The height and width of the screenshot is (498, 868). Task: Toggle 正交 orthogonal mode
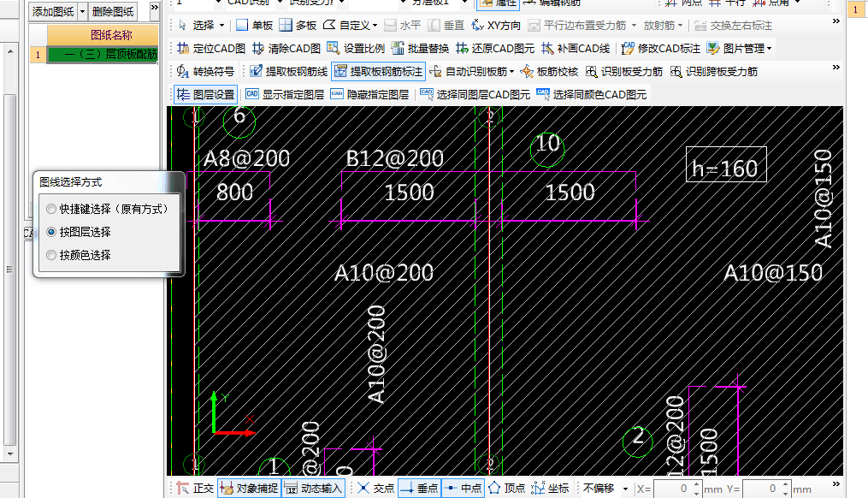pos(196,488)
